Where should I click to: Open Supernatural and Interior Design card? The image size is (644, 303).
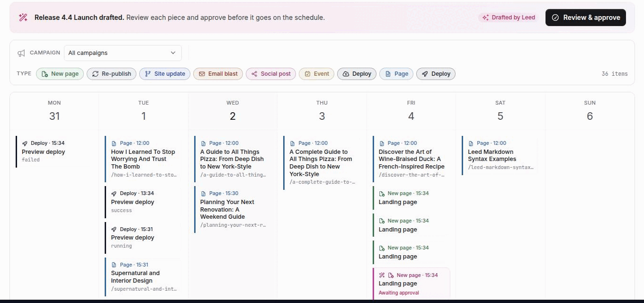[143, 277]
